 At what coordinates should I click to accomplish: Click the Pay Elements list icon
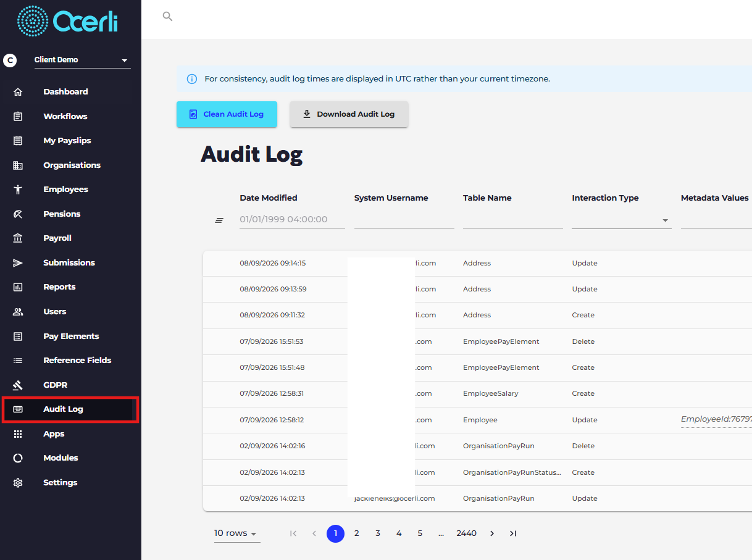(x=18, y=336)
